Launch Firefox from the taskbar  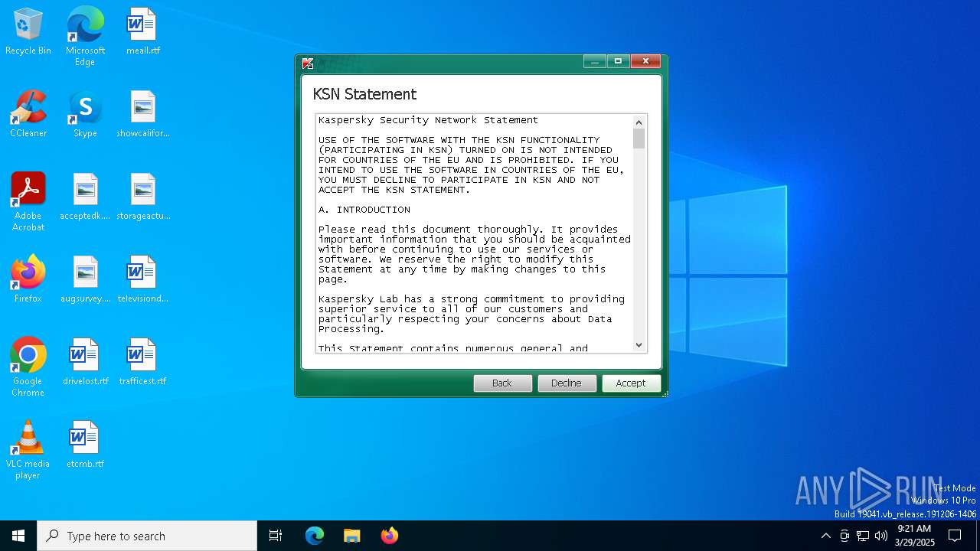pos(390,536)
